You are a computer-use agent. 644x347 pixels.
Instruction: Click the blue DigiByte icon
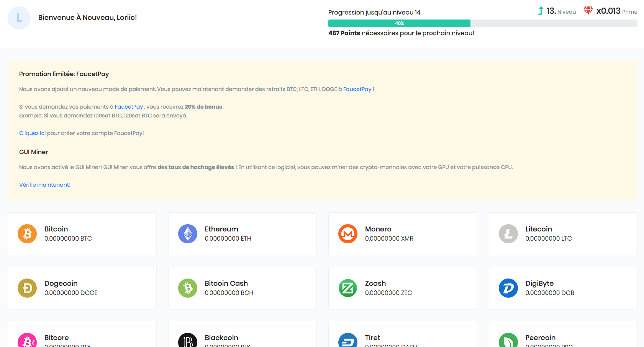pyautogui.click(x=508, y=288)
